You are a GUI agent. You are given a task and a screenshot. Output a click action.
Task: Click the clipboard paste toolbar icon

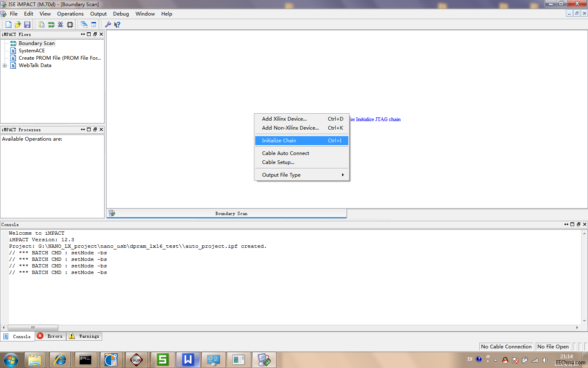click(x=41, y=25)
